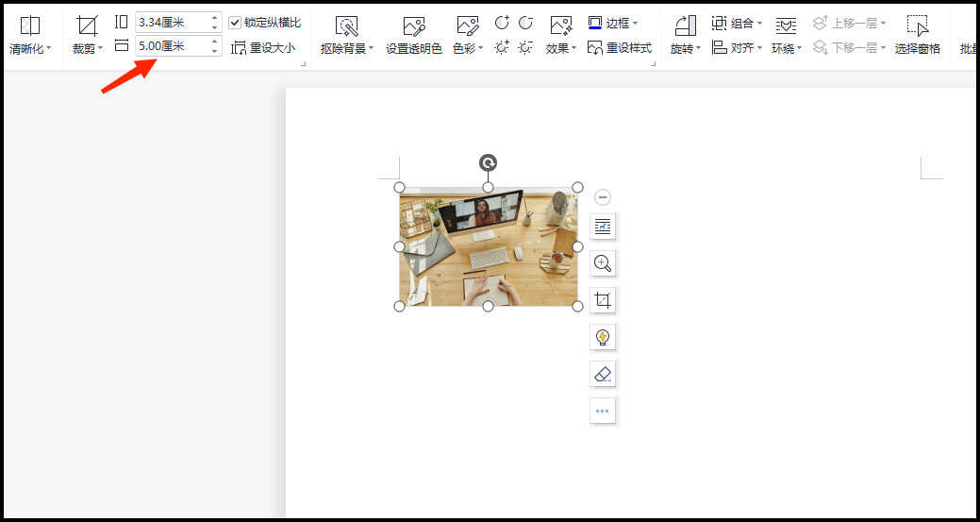Screen dimensions: 980x522
Task: Click the 抠除背景 remove background icon
Action: [x=346, y=25]
